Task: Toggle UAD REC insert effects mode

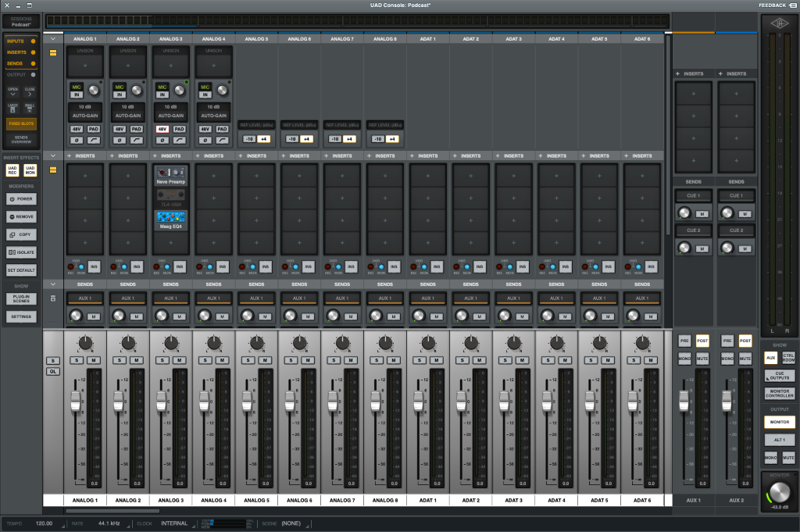Action: (12, 170)
